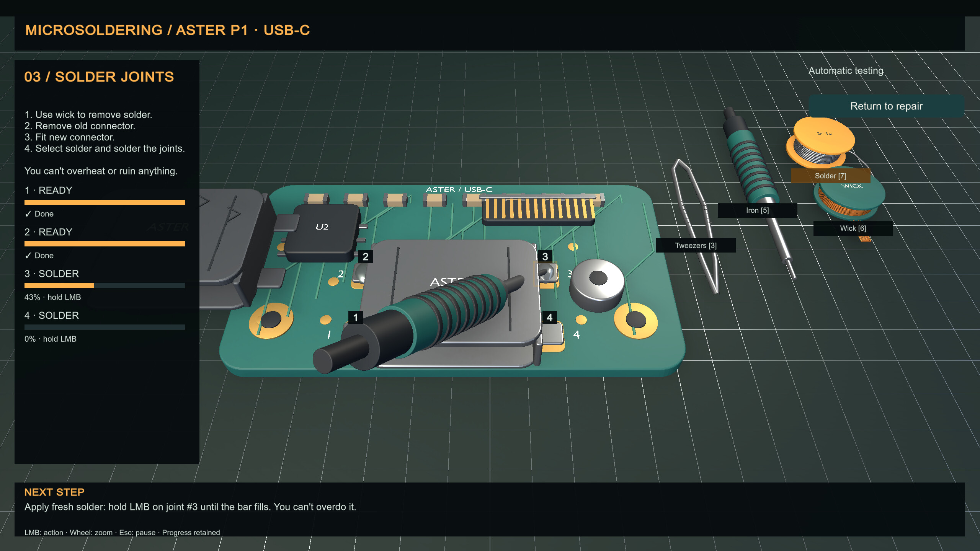This screenshot has height=551, width=980.
Task: Click the right gold mounting hole on board
Action: pos(636,320)
